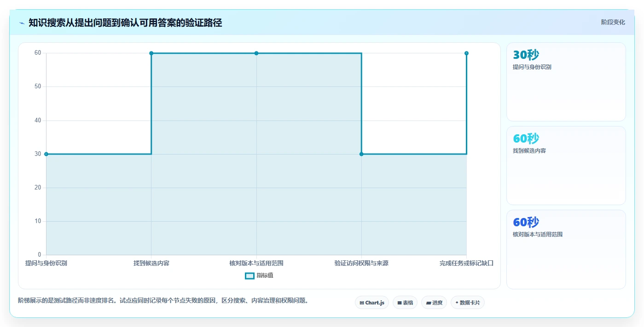Click the data point above 完成任务或标记缺口
This screenshot has height=327, width=644.
466,53
